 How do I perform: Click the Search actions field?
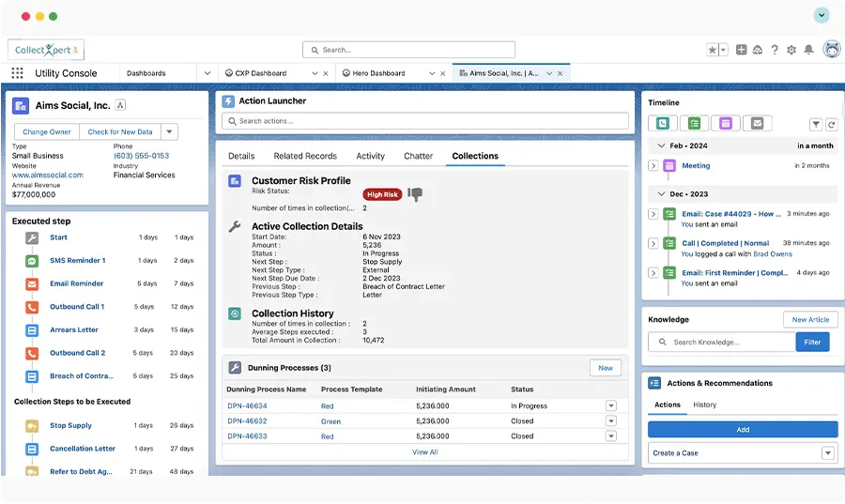(x=424, y=121)
